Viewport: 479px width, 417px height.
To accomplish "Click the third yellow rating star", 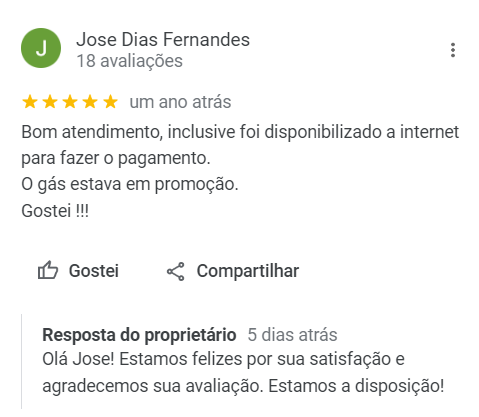I will 70,102.
